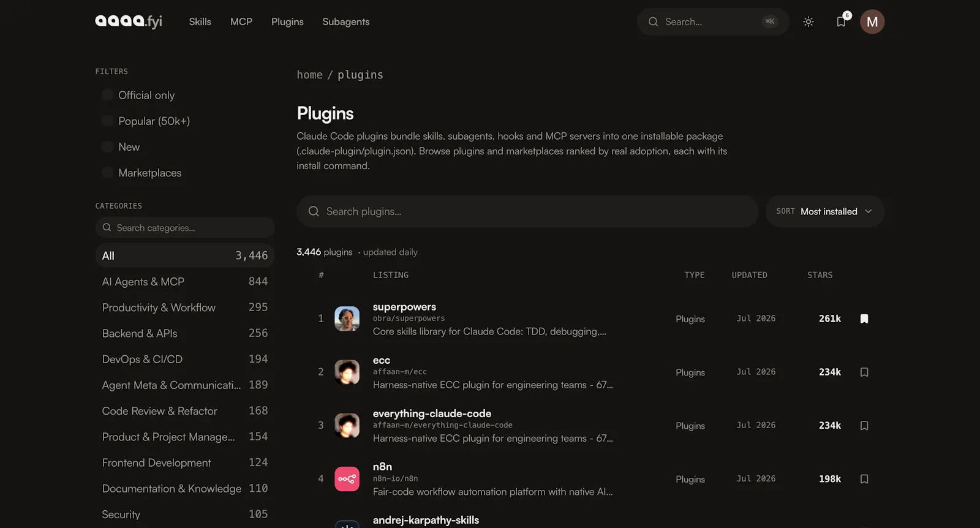Screen dimensions: 980x528
Task: Go to the Skills nav tab
Action: pos(200,21)
